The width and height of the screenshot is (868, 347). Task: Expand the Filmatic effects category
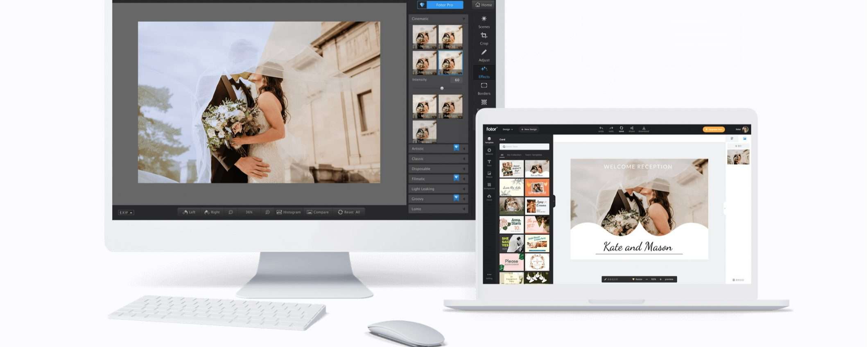coord(438,179)
